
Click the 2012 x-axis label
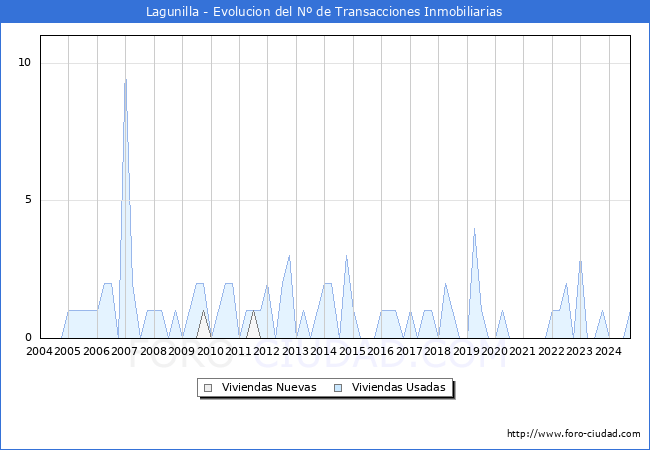(267, 351)
